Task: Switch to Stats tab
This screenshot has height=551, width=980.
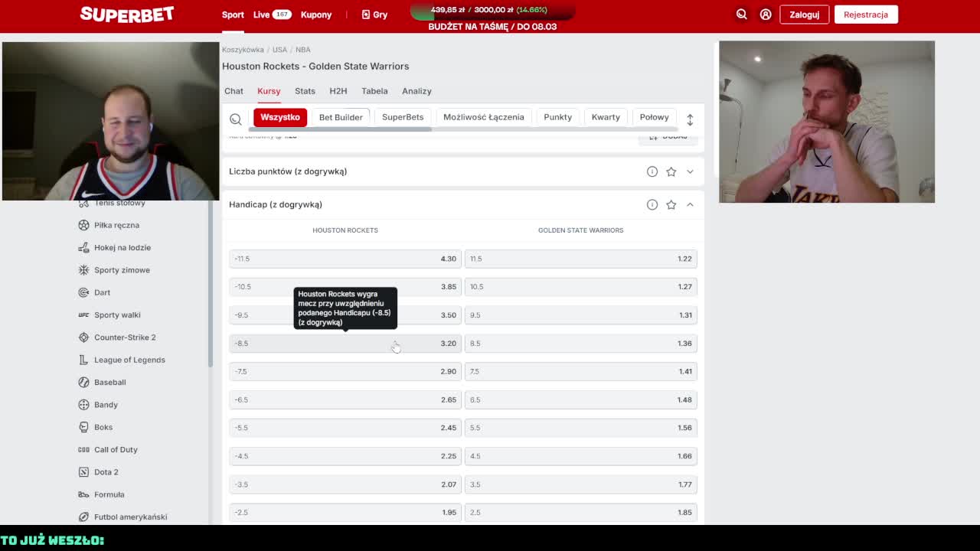Action: (305, 91)
